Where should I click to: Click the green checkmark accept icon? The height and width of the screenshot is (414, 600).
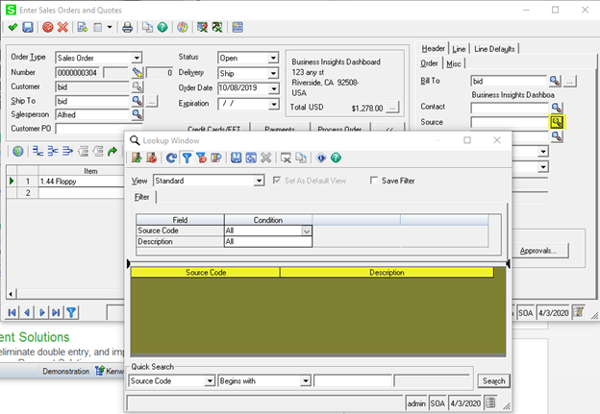11,27
